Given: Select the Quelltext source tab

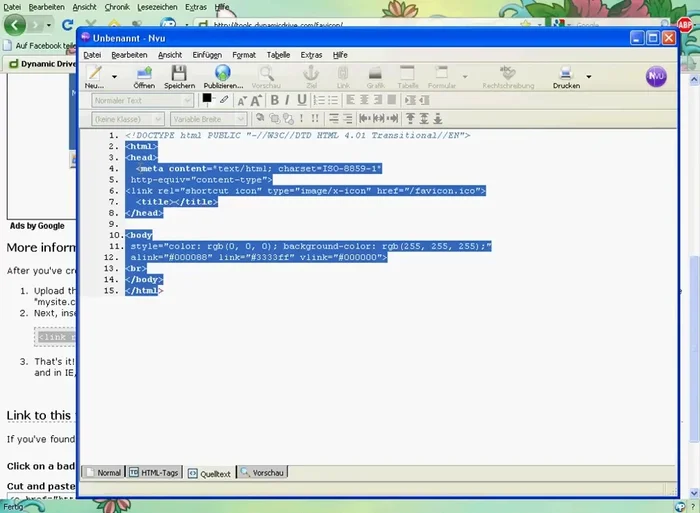Looking at the screenshot, I should click(x=209, y=473).
